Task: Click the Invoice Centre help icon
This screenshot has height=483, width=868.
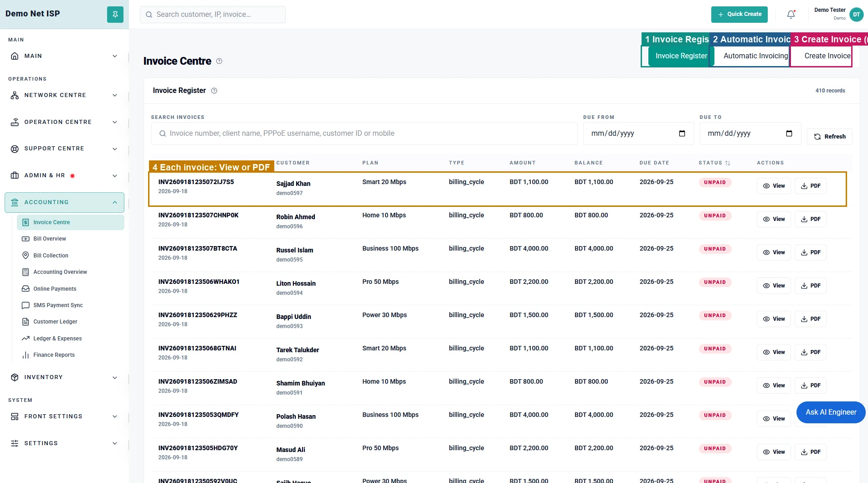Action: click(x=219, y=61)
